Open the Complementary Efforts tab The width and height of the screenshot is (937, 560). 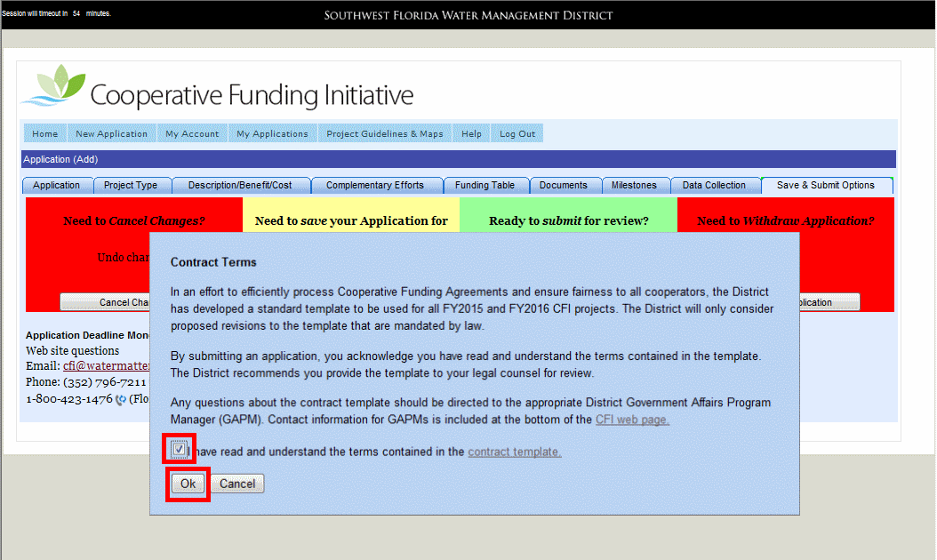tap(374, 185)
